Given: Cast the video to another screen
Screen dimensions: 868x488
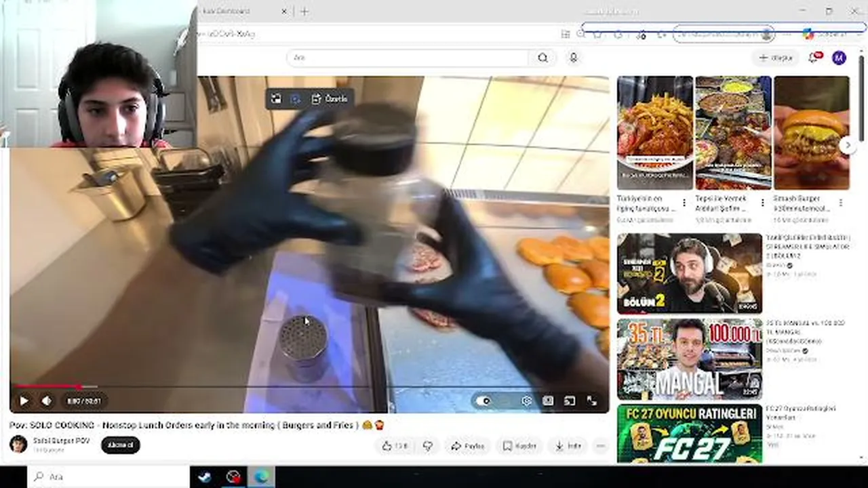Looking at the screenshot, I should click(x=570, y=401).
